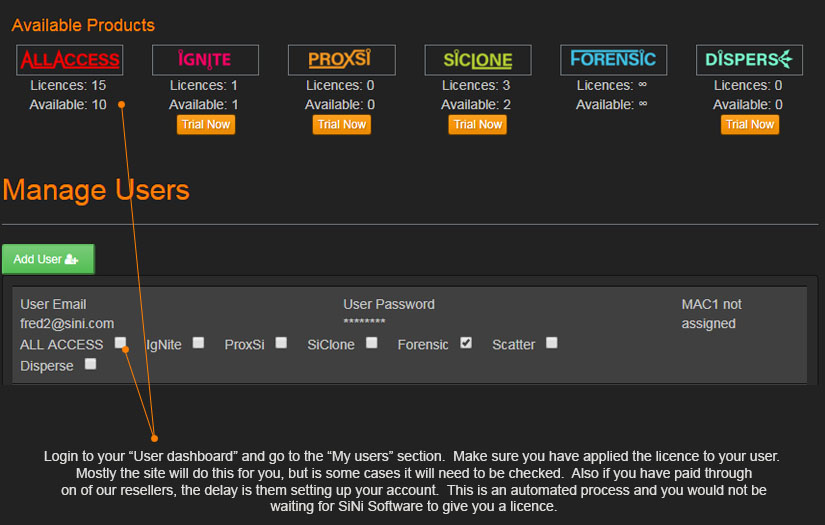Tick the Disperse licence checkbox
The height and width of the screenshot is (525, 825).
(x=90, y=364)
